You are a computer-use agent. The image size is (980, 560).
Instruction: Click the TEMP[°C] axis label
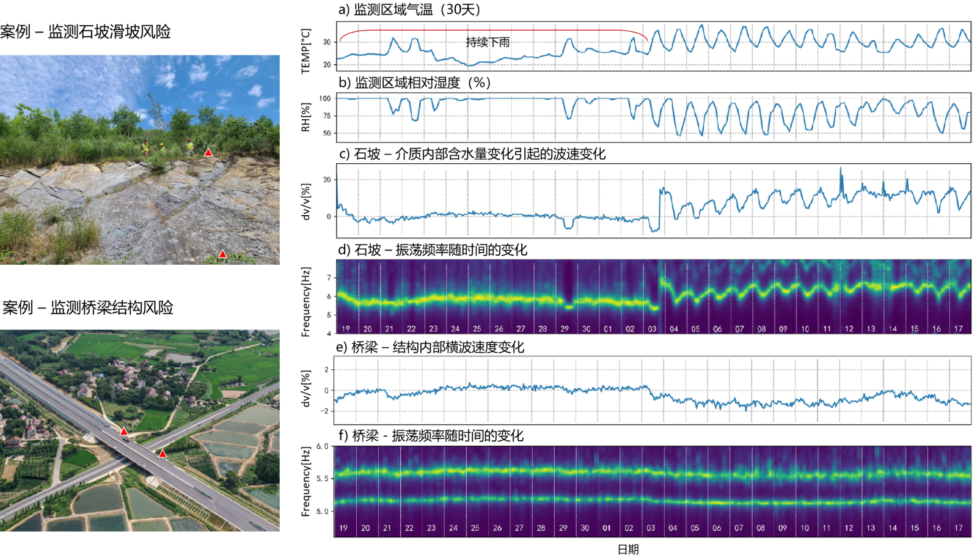[305, 51]
